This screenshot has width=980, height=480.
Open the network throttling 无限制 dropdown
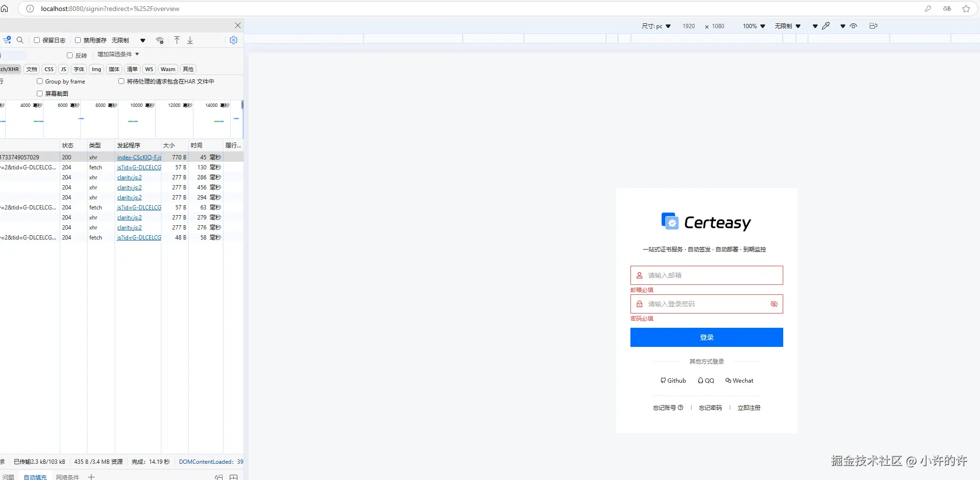pos(128,41)
